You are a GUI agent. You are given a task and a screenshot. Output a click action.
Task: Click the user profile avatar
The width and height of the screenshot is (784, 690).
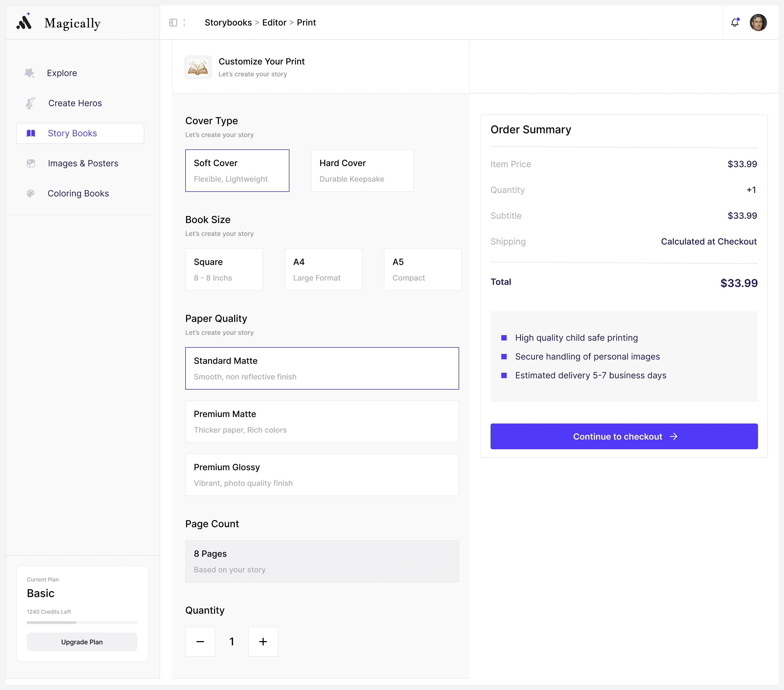(758, 23)
